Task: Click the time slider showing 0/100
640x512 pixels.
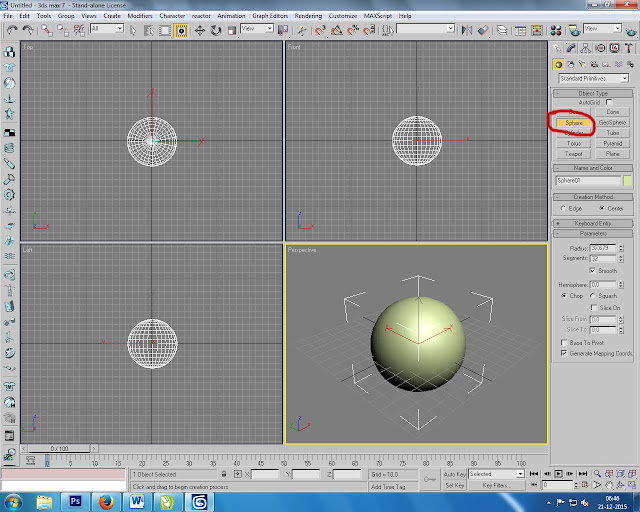Action: pos(59,448)
